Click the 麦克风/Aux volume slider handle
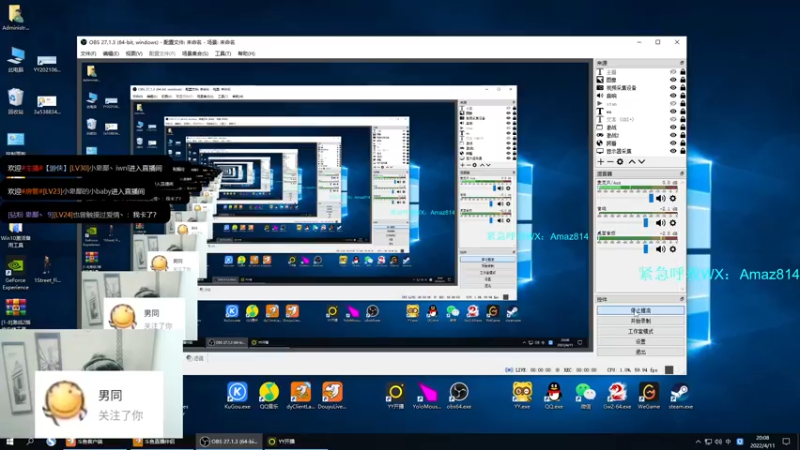This screenshot has width=800, height=450. [651, 198]
